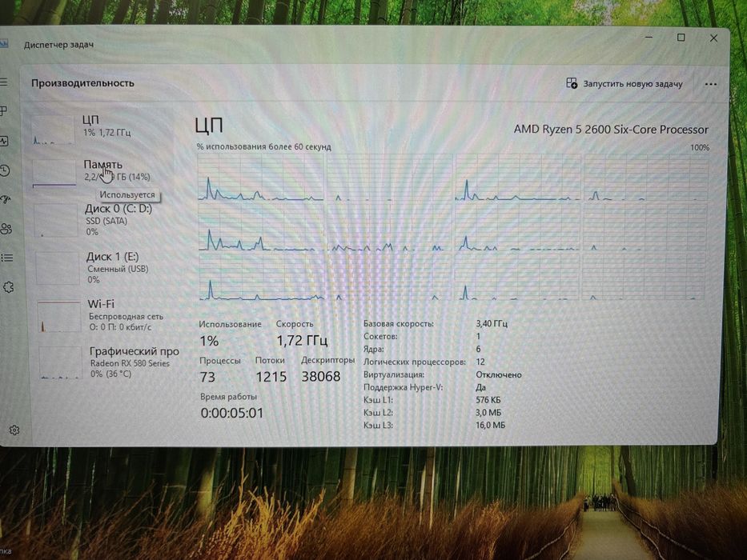The image size is (747, 560).
Task: Click the first CPU core usage graph
Action: [260, 177]
